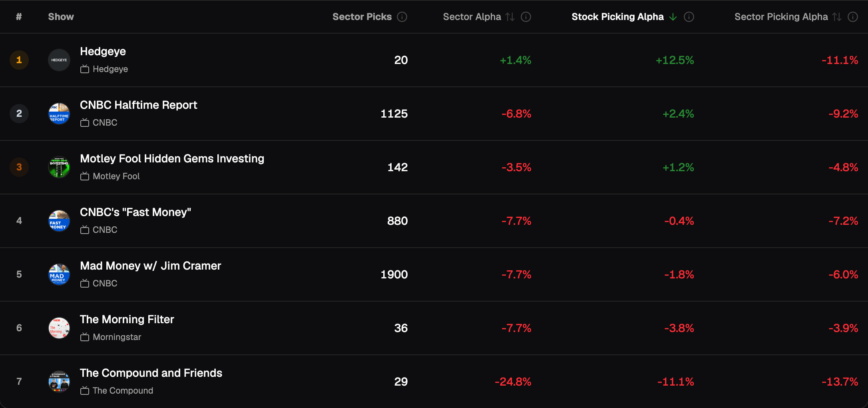Click rank 3 bronze badge
Screen dimensions: 868x408
tap(19, 167)
